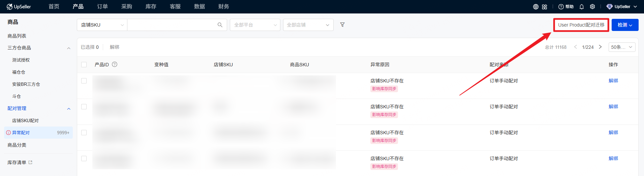This screenshot has height=176, width=644.
Task: Click the globe language icon
Action: pos(535,7)
